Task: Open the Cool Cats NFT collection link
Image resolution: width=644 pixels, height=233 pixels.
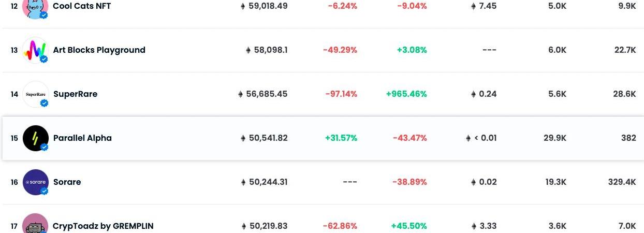Action: click(82, 6)
